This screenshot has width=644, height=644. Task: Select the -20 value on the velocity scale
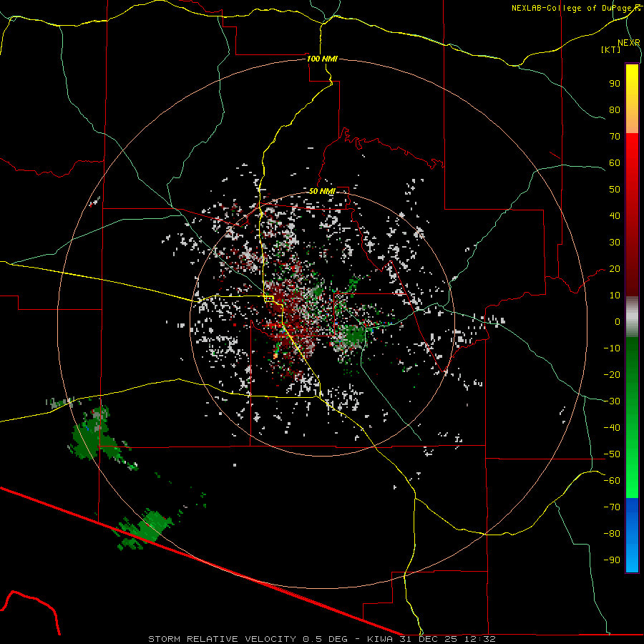click(612, 375)
